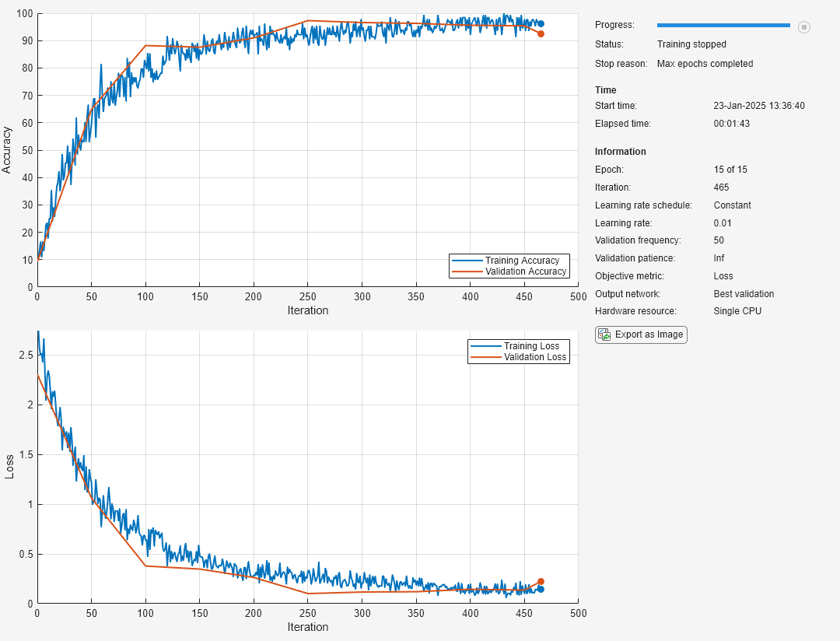The height and width of the screenshot is (641, 840).
Task: Click final training accuracy blue marker
Action: [541, 23]
